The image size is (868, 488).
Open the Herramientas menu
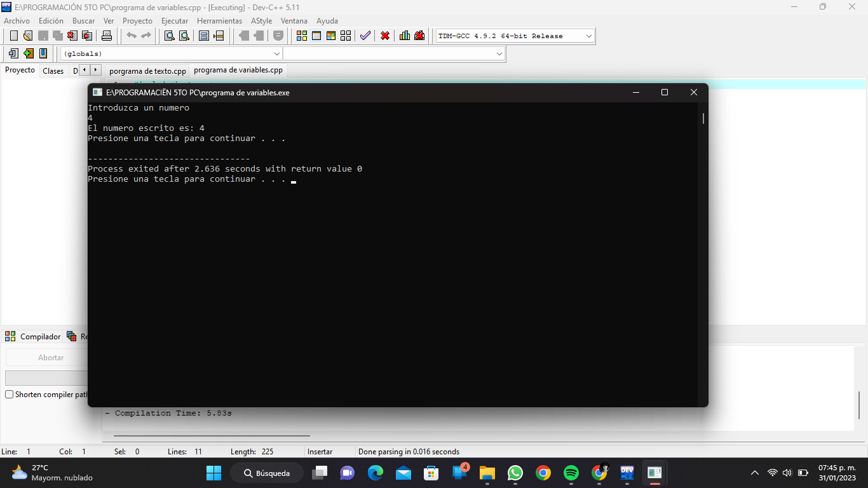[219, 21]
